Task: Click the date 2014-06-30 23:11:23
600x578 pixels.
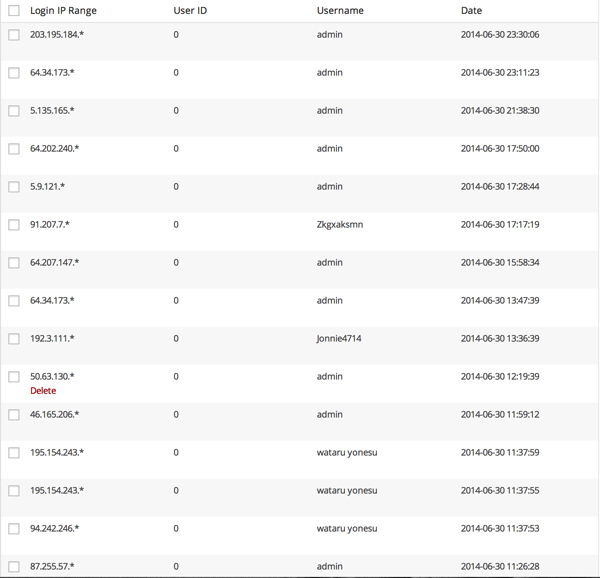Action: (x=500, y=72)
